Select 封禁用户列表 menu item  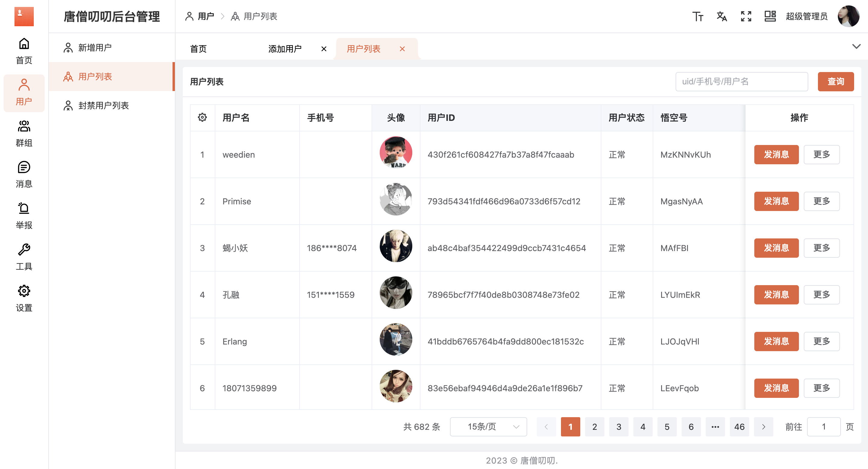103,105
